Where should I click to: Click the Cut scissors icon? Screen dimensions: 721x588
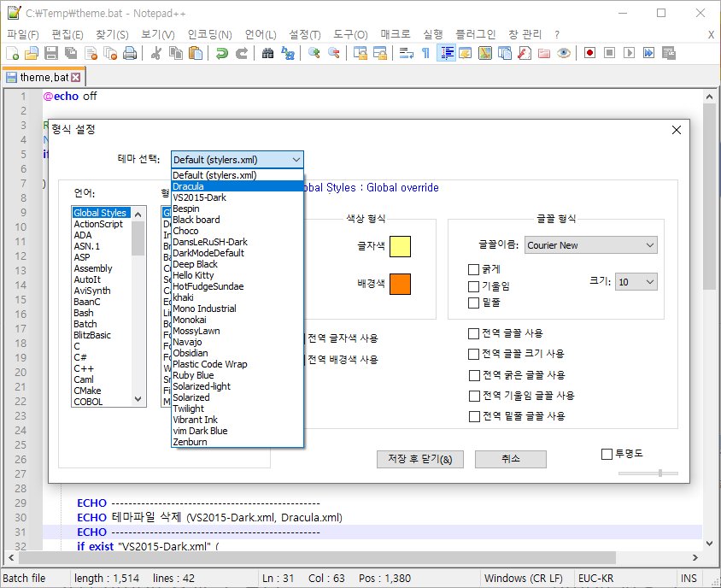(x=155, y=53)
